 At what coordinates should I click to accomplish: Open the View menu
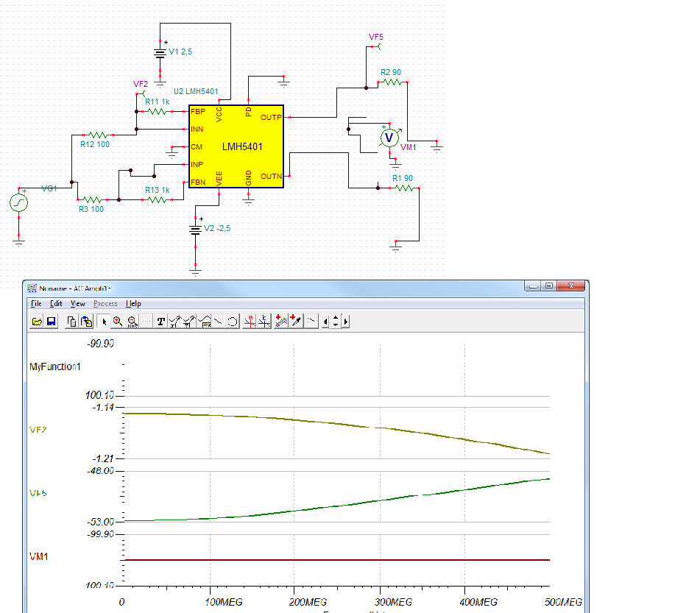pyautogui.click(x=78, y=304)
